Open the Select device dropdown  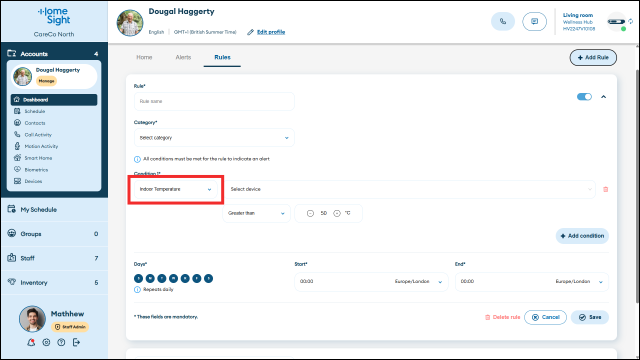[x=410, y=189]
